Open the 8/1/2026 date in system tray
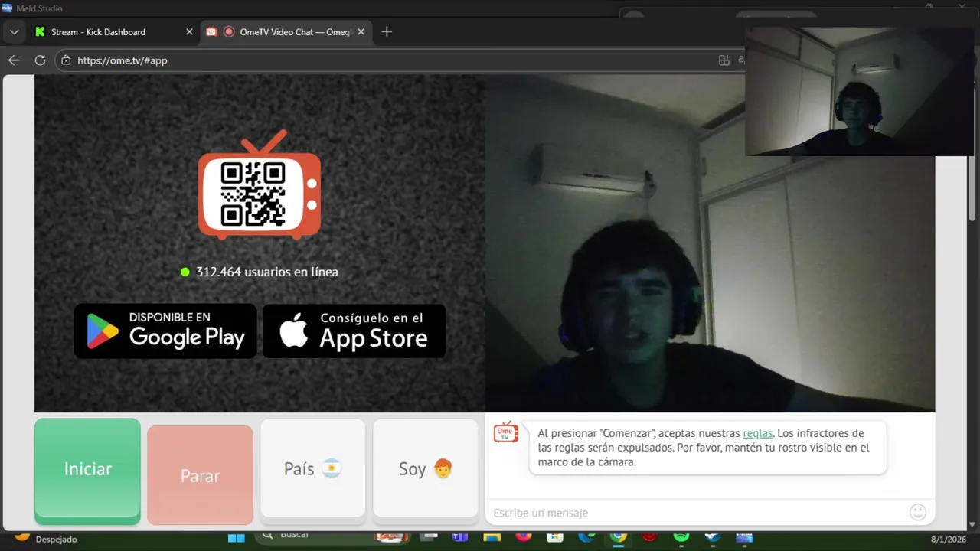 [x=950, y=540]
